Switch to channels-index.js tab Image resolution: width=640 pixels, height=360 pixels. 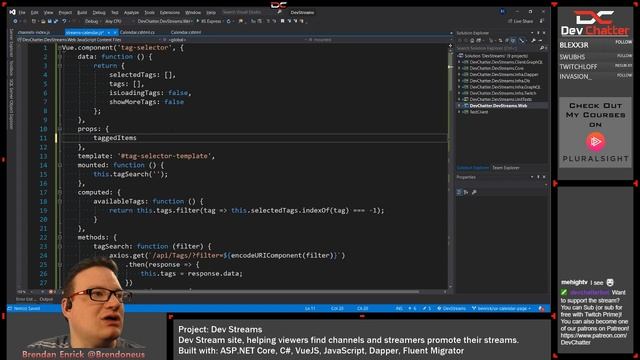[x=33, y=32]
